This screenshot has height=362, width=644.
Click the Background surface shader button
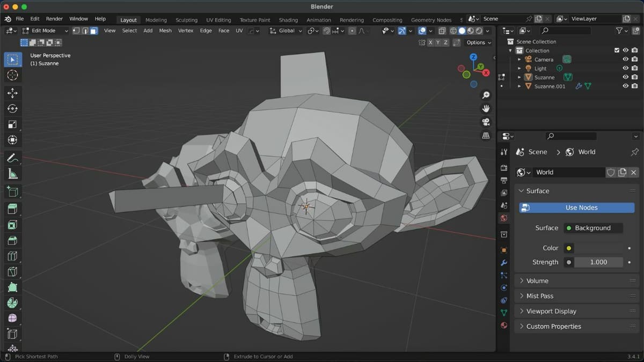[x=593, y=228]
